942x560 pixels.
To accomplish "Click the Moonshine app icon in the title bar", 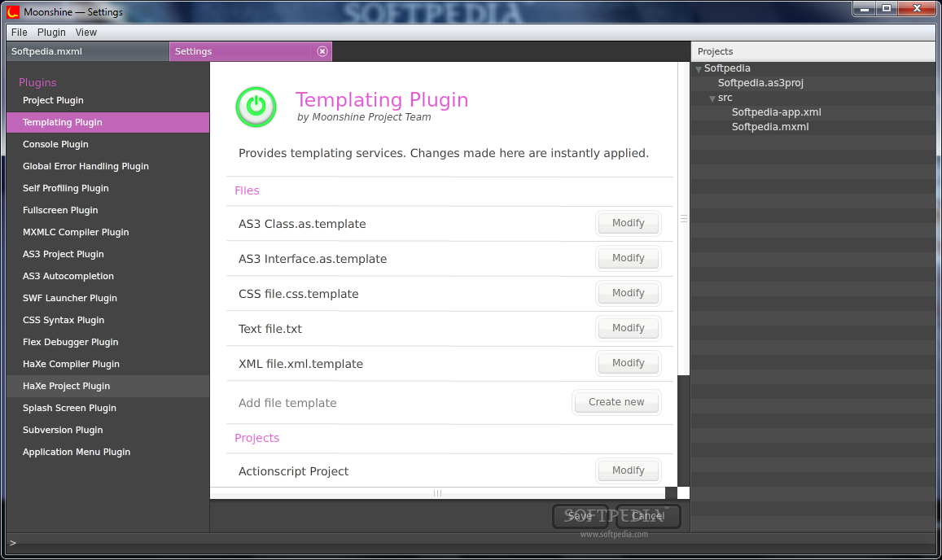I will coord(12,11).
